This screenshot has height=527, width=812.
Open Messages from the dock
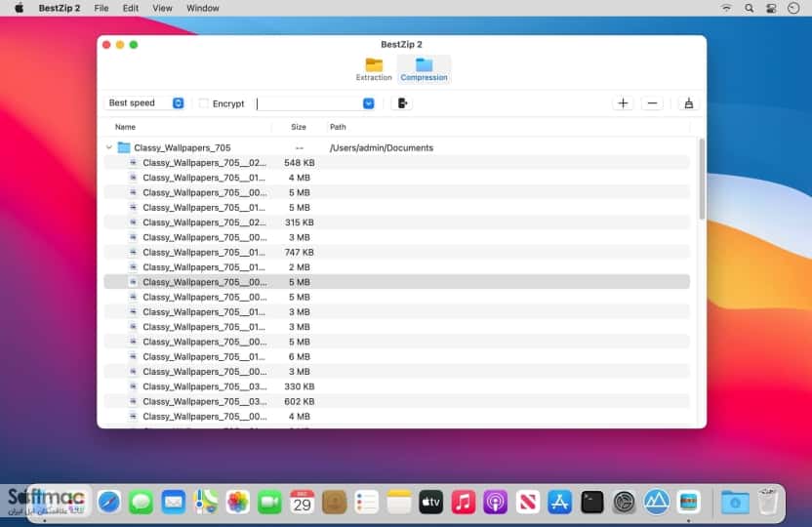[x=141, y=502]
